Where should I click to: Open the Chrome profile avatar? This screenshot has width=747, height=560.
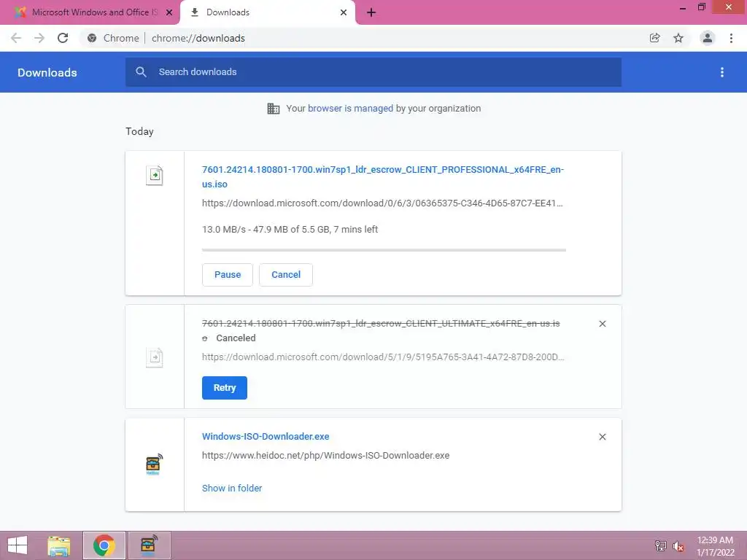(x=708, y=38)
